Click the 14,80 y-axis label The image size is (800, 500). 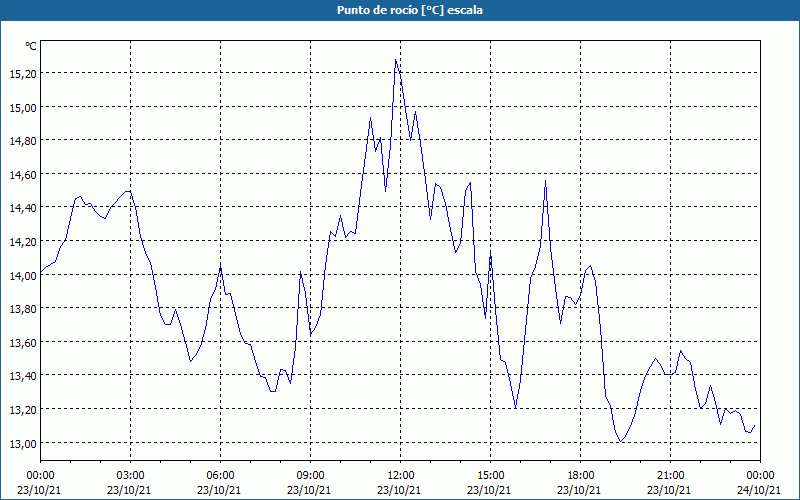23,141
